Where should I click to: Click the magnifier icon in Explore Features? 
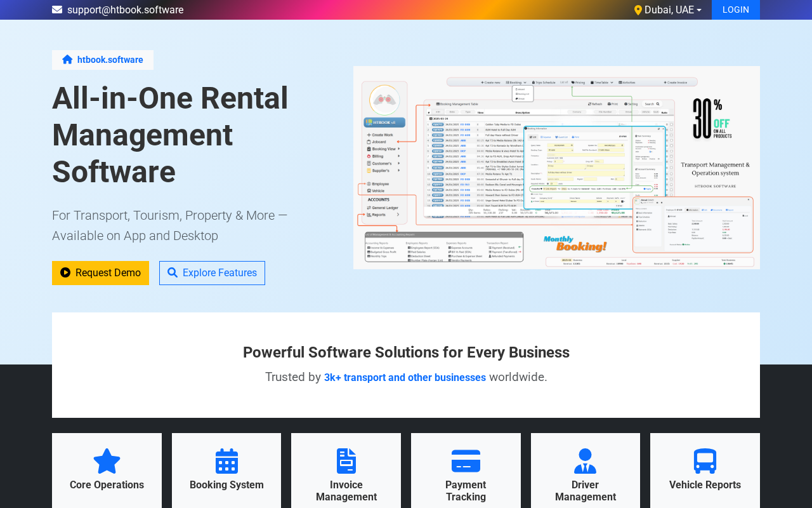coord(173,273)
